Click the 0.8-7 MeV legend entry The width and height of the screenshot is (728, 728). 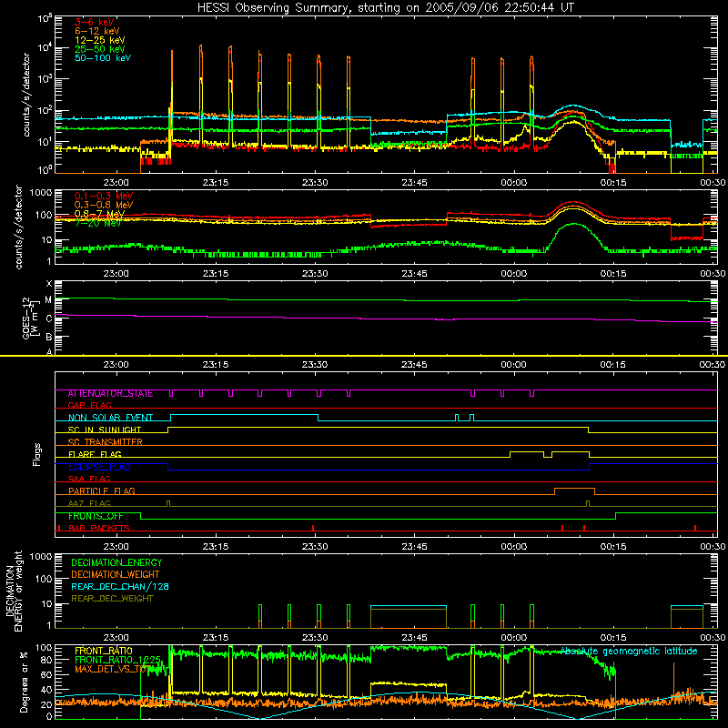pos(99,214)
